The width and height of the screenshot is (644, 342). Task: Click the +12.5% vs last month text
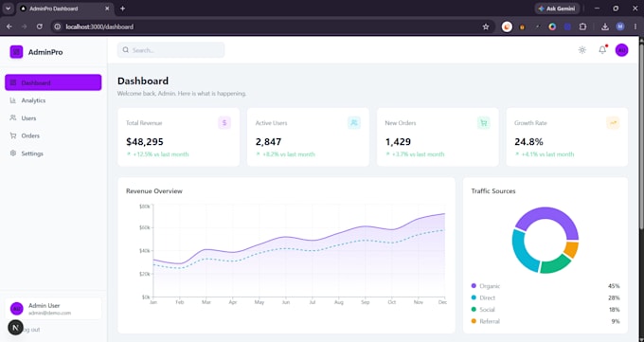pos(161,154)
